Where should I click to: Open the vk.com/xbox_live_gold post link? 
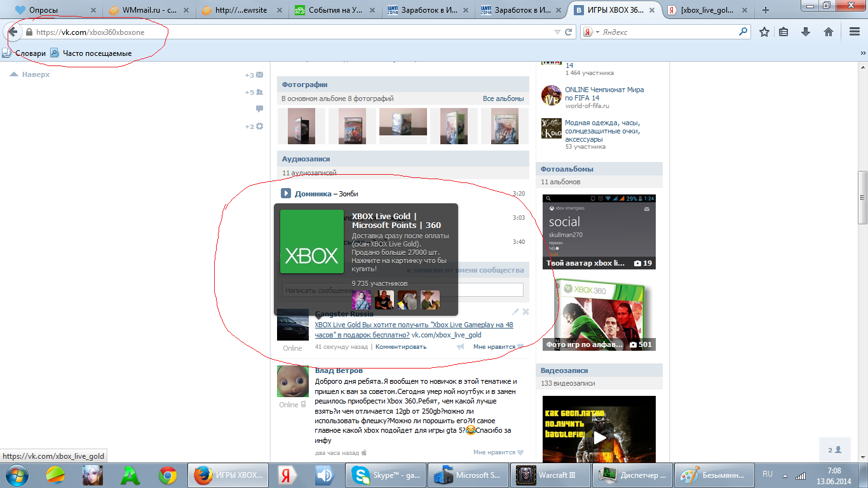pyautogui.click(x=446, y=335)
